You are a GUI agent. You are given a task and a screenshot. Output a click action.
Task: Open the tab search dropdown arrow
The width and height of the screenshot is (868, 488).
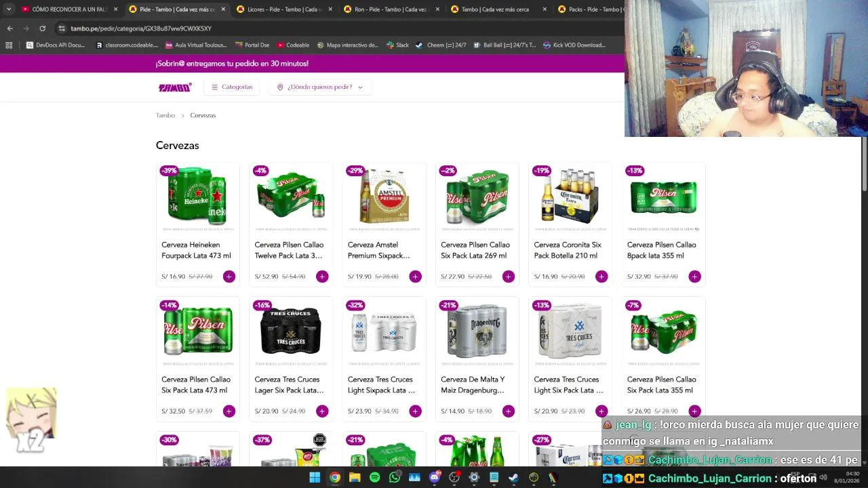click(x=8, y=9)
